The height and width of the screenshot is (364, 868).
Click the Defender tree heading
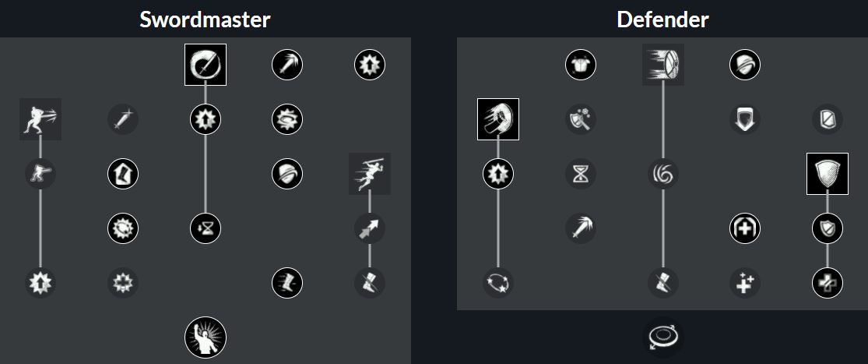pyautogui.click(x=662, y=19)
